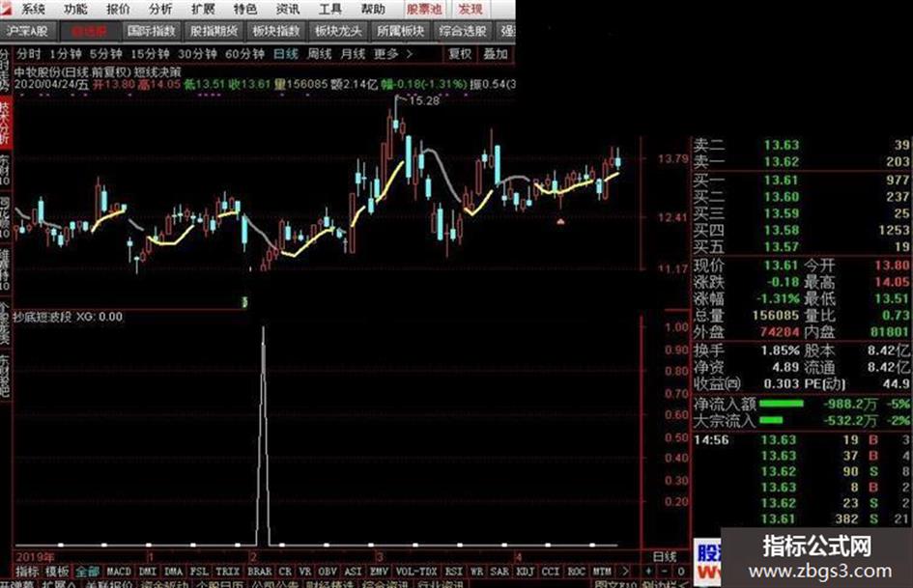Open the 日线 period selector at chart bottom-right
Viewport: 913px width, 588px height.
pos(665,556)
